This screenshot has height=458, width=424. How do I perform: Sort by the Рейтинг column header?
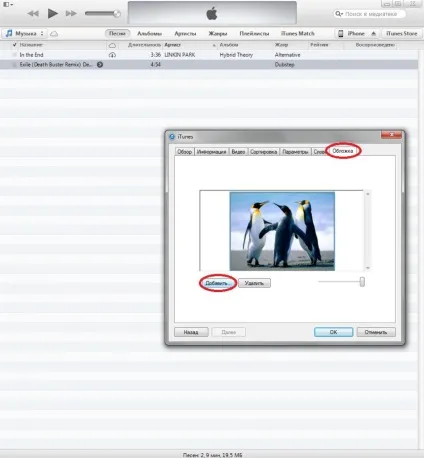pyautogui.click(x=319, y=45)
